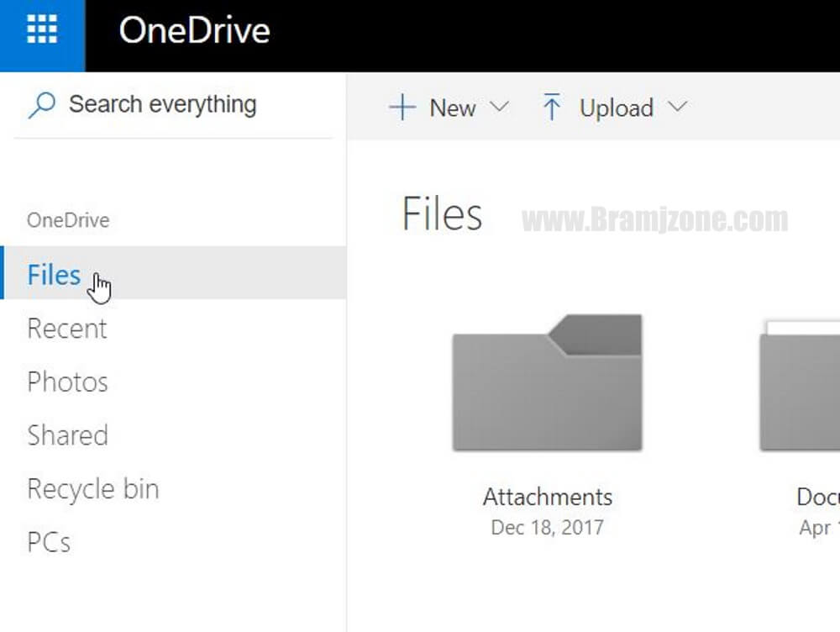Open PCs in the sidebar

[x=49, y=542]
